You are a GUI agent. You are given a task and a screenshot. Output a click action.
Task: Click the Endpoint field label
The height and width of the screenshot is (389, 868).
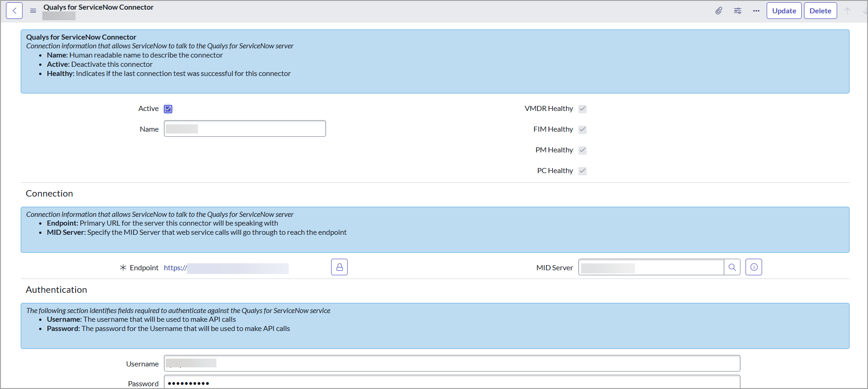click(x=144, y=268)
